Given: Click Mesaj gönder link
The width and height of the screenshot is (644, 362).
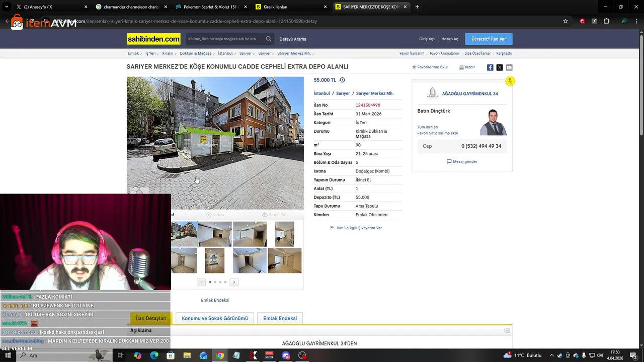Looking at the screenshot, I should point(462,161).
